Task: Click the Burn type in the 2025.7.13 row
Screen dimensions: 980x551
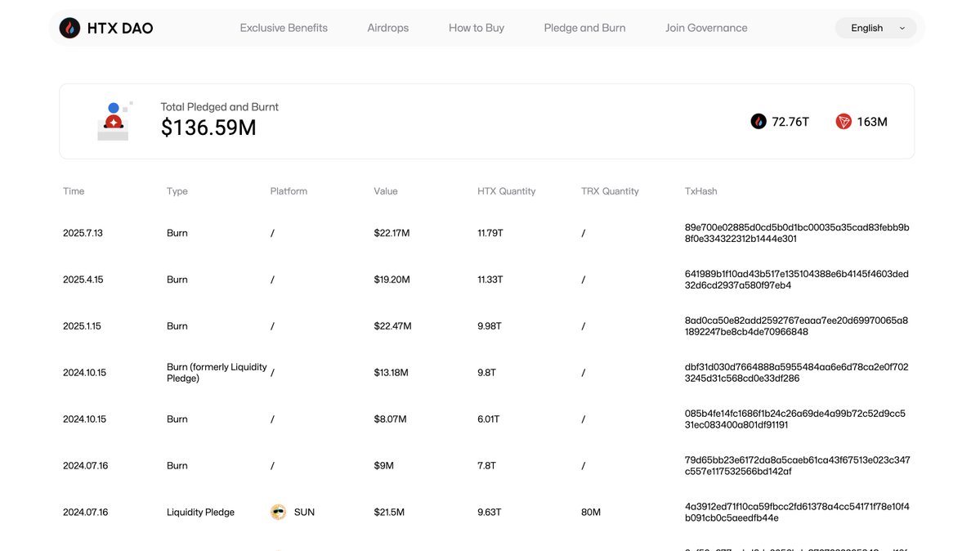Action: (177, 233)
